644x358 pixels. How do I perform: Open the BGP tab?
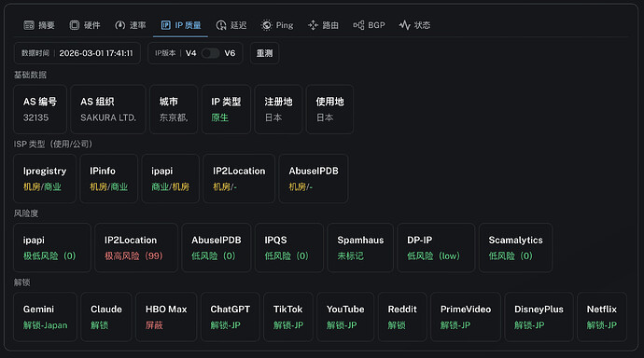click(370, 25)
